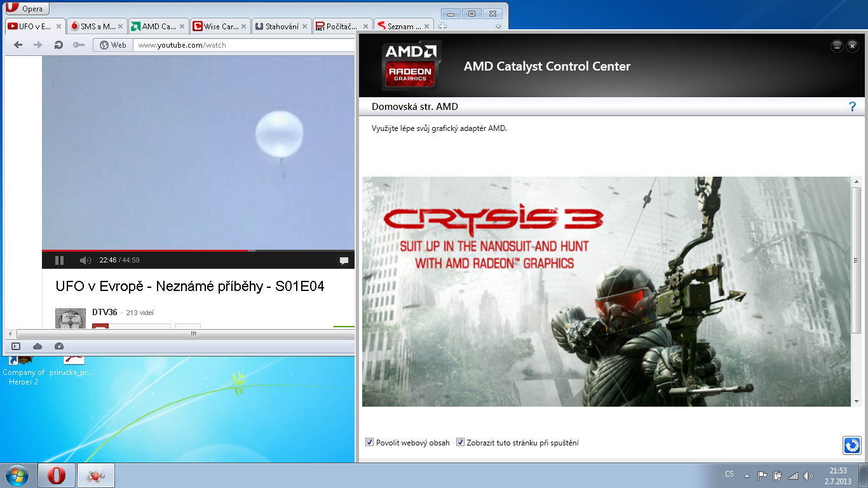Select the prirucka_pr... PDF desktop file

(x=71, y=367)
